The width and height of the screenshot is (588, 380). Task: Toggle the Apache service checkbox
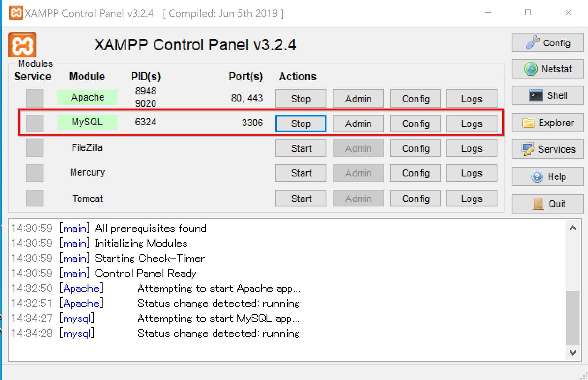click(35, 98)
